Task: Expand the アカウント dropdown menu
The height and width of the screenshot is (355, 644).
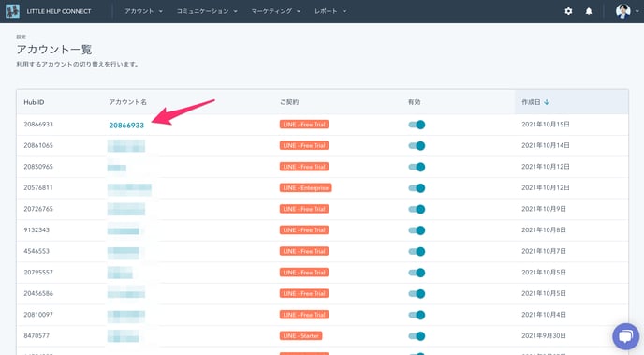Action: tap(143, 11)
